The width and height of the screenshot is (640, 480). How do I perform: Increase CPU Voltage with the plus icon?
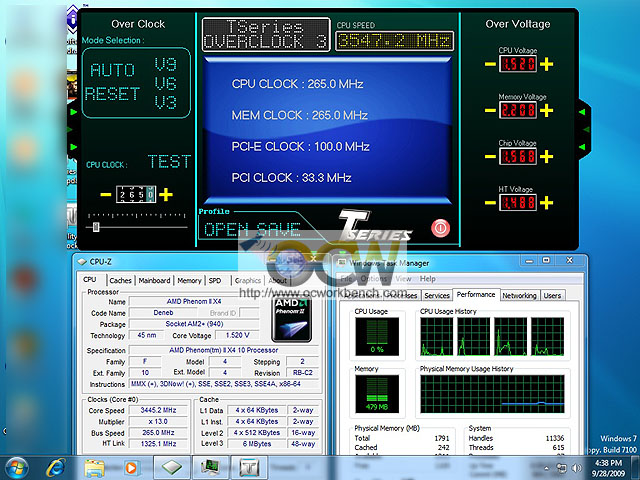546,64
